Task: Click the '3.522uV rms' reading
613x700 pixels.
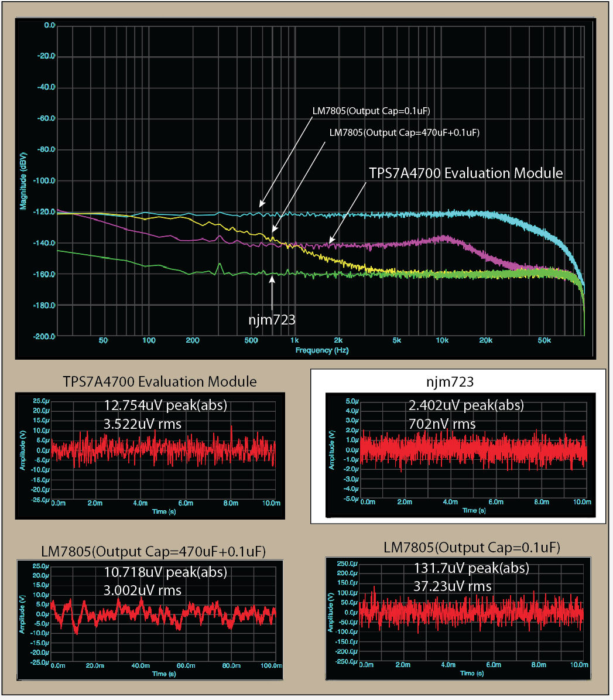Action: [x=142, y=424]
